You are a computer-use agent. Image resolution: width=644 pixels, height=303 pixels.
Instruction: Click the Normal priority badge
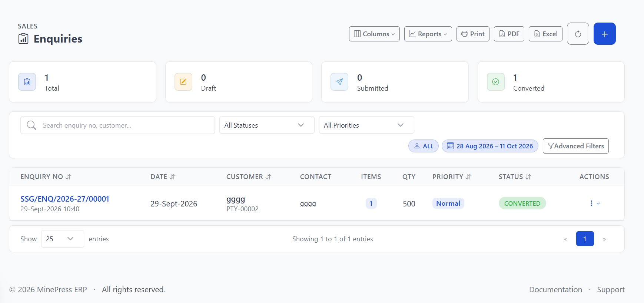point(448,203)
